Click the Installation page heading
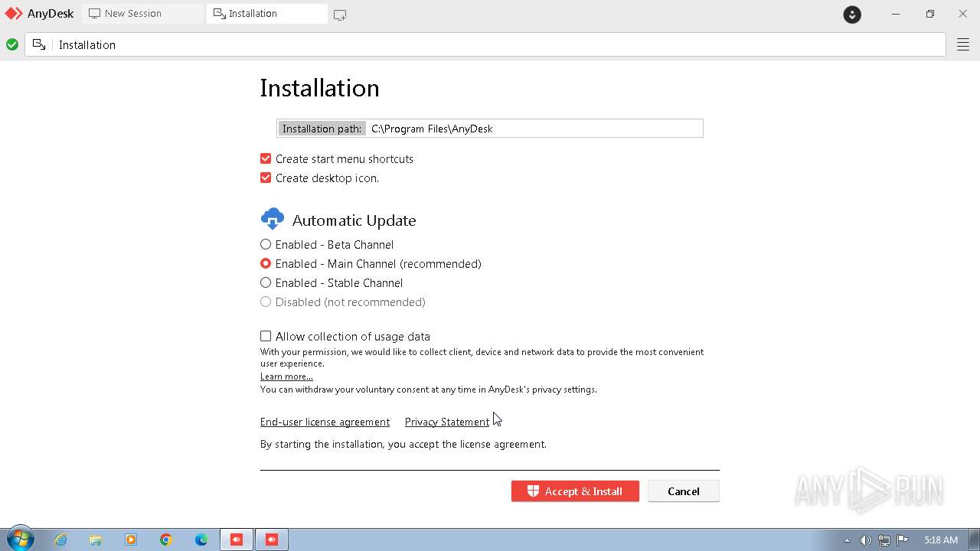Image resolution: width=980 pixels, height=551 pixels. tap(319, 88)
